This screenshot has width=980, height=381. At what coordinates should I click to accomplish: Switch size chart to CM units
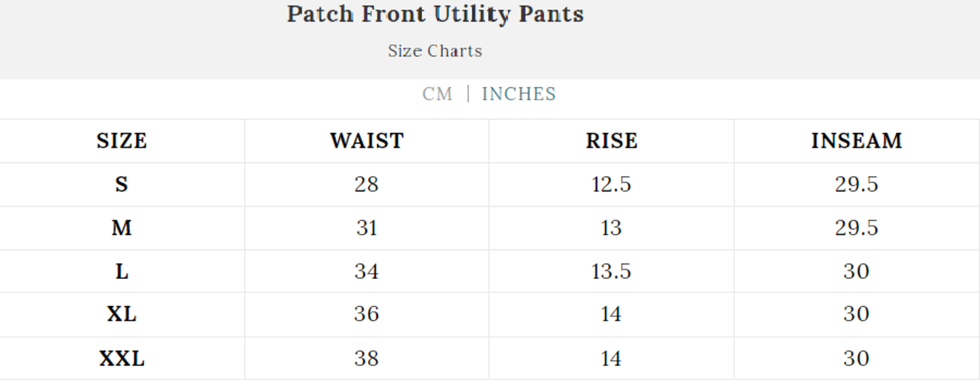click(x=437, y=95)
